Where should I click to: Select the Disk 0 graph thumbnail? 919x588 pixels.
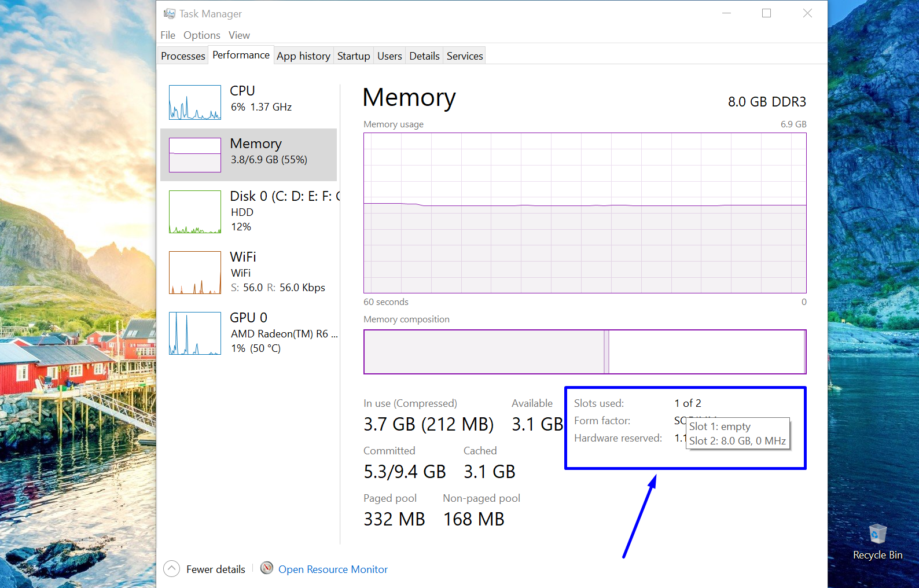point(194,212)
